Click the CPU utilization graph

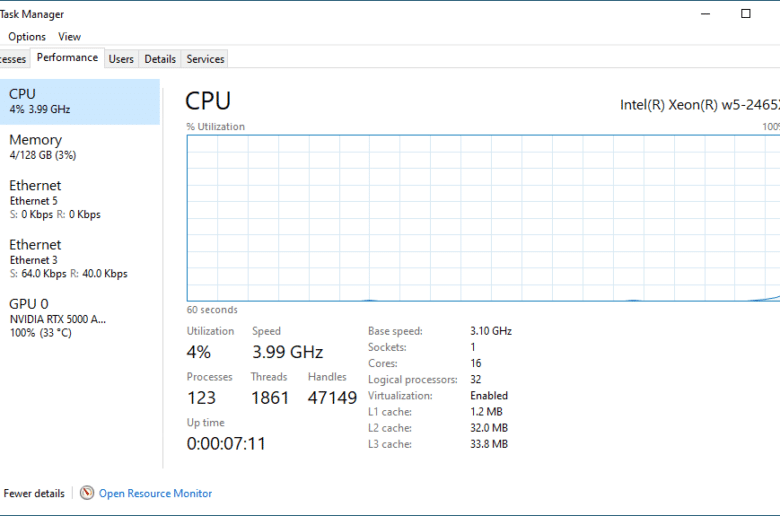[484, 218]
